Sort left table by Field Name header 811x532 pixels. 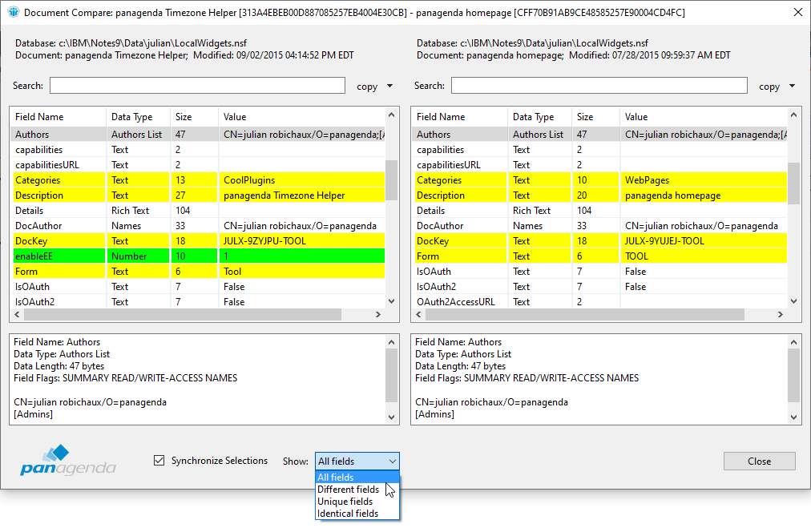click(x=58, y=117)
